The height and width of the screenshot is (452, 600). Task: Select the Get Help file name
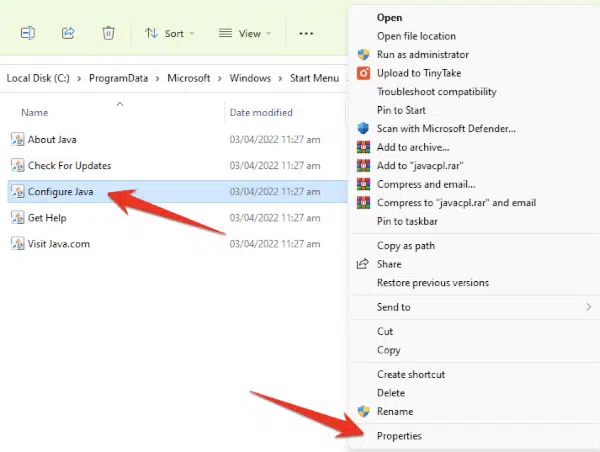tap(47, 218)
